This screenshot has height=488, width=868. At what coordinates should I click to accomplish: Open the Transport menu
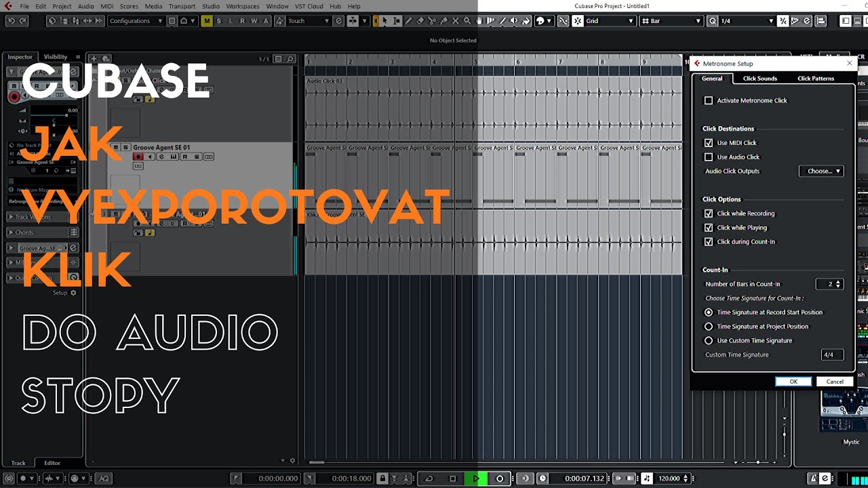point(182,6)
